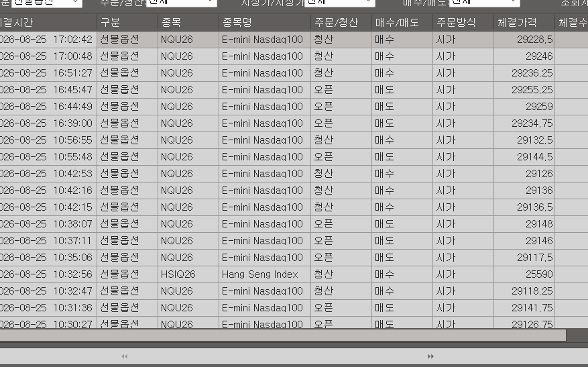Click the horizontal scrollbar thumb below the table
The image size is (588, 367).
pyautogui.click(x=282, y=335)
